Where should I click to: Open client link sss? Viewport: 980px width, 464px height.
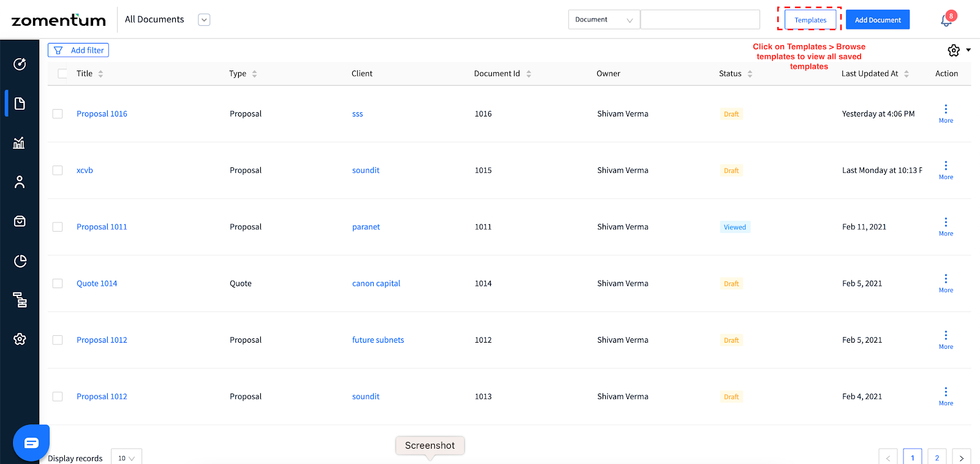(358, 114)
